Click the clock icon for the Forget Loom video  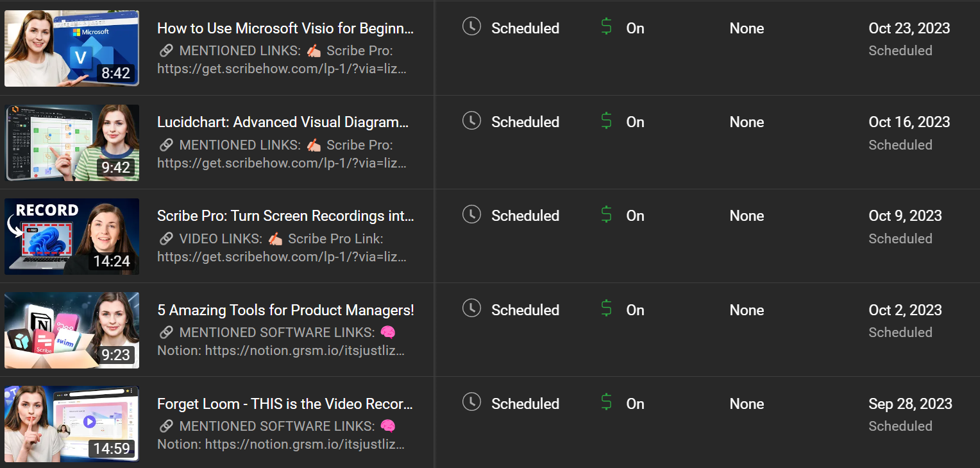[x=471, y=403]
